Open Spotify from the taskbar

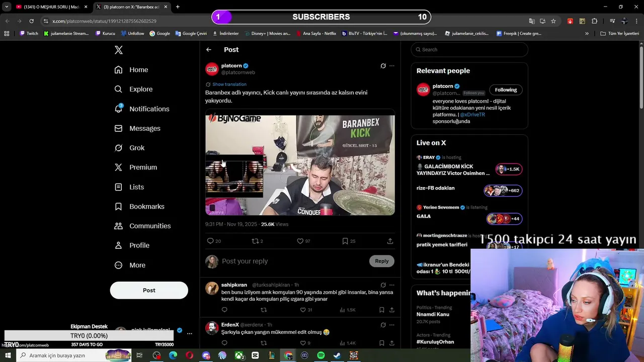point(321,355)
